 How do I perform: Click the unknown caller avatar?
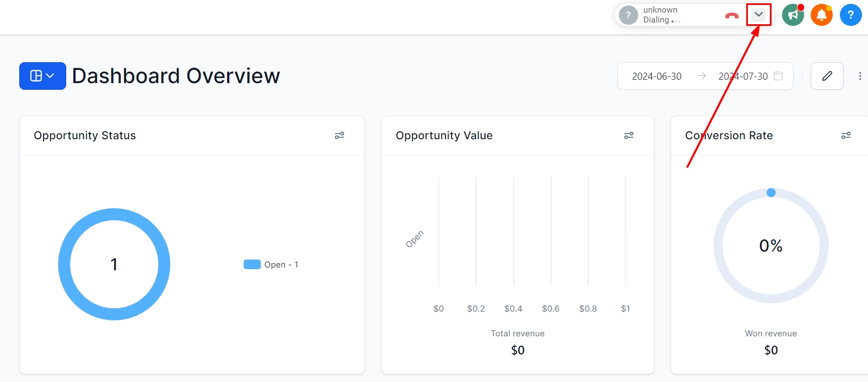click(628, 15)
